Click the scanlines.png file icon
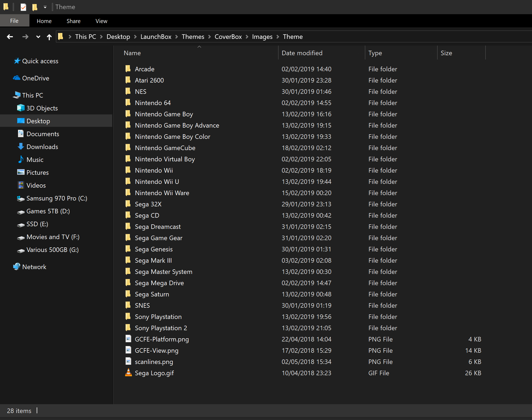This screenshot has width=532, height=420. [x=129, y=362]
